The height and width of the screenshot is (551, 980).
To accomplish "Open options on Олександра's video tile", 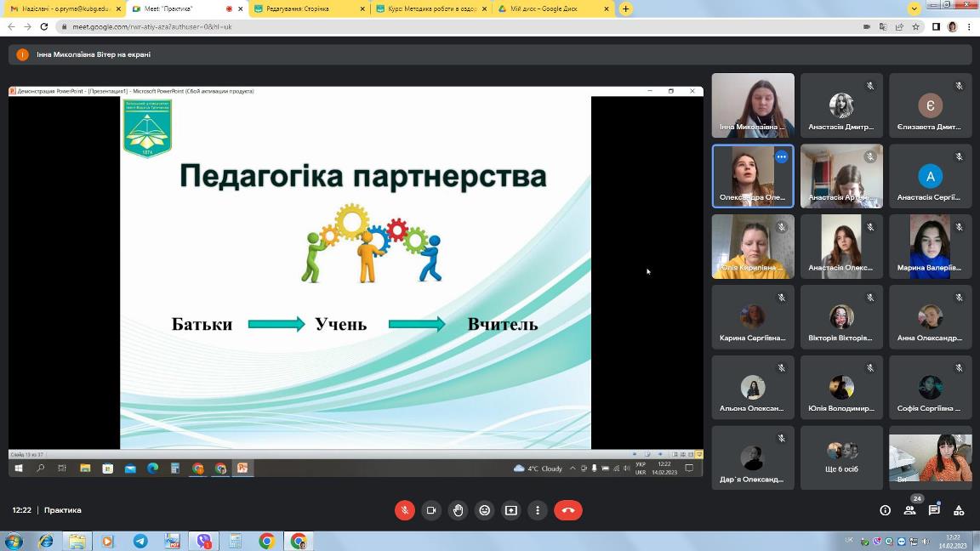I will [781, 156].
